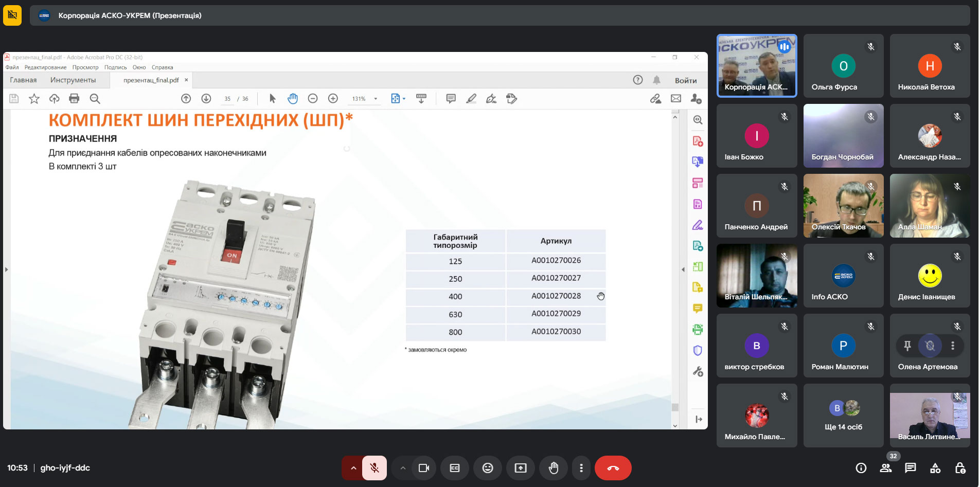This screenshot has height=487, width=980.
Task: Click the document vertical scrollbar thumb
Action: coord(675,407)
